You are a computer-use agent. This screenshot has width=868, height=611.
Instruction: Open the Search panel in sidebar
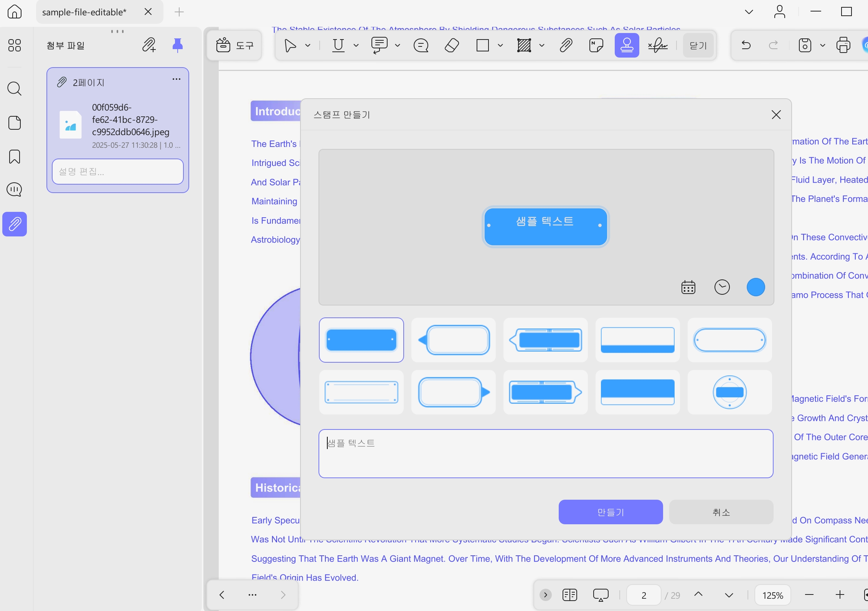click(x=15, y=89)
